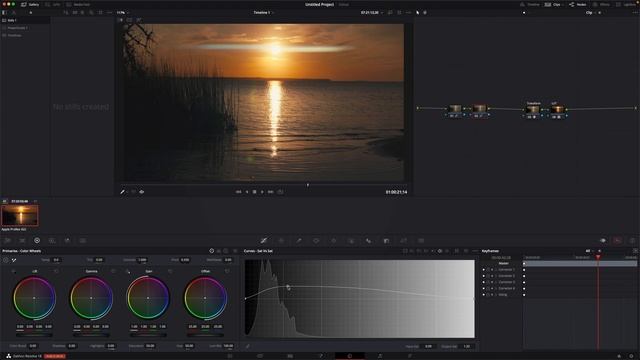Click the curve control point on the graph
The image size is (640, 360).
coord(288,287)
